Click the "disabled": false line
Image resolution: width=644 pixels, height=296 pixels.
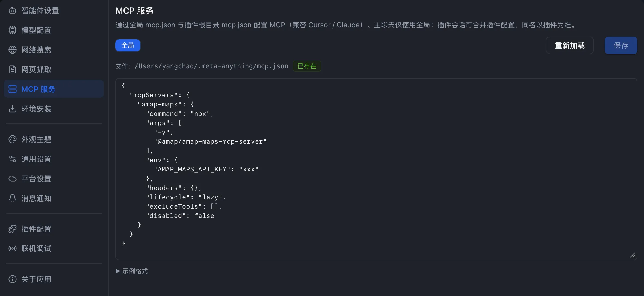click(x=180, y=216)
